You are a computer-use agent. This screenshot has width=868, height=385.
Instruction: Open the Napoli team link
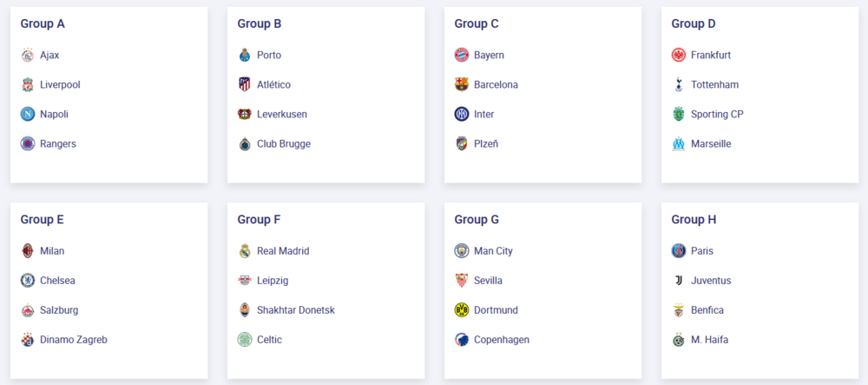coord(54,115)
